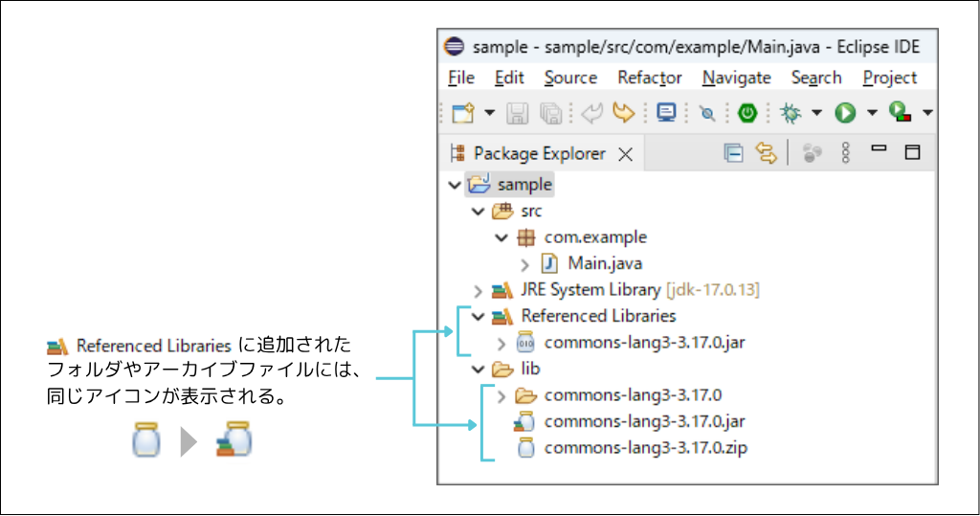The height and width of the screenshot is (516, 980).
Task: Collapse the lib folder
Action: [x=479, y=369]
